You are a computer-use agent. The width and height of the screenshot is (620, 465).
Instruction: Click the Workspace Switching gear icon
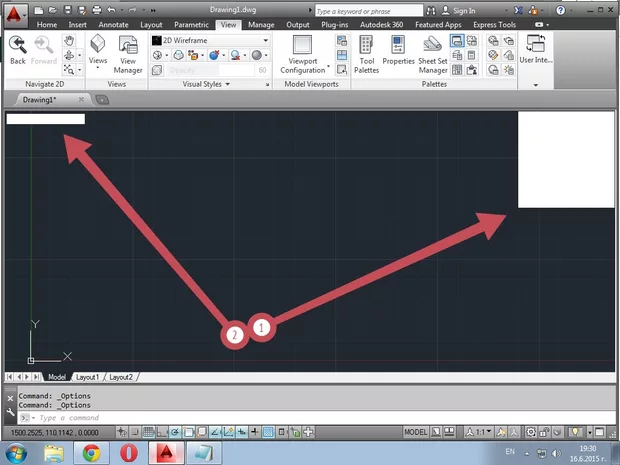click(531, 432)
